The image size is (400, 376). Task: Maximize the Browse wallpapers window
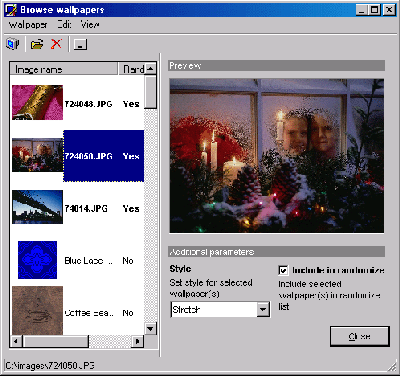(x=375, y=10)
